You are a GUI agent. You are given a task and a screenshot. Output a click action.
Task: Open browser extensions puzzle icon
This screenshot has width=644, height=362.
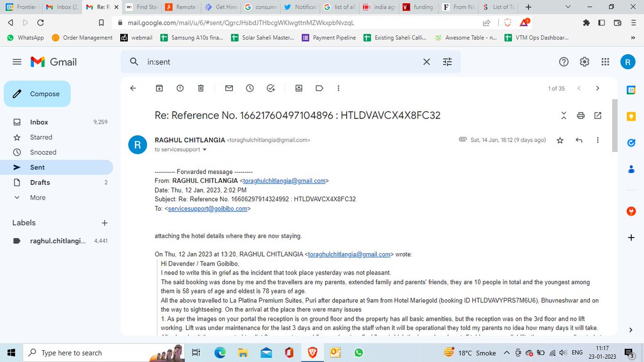(586, 23)
